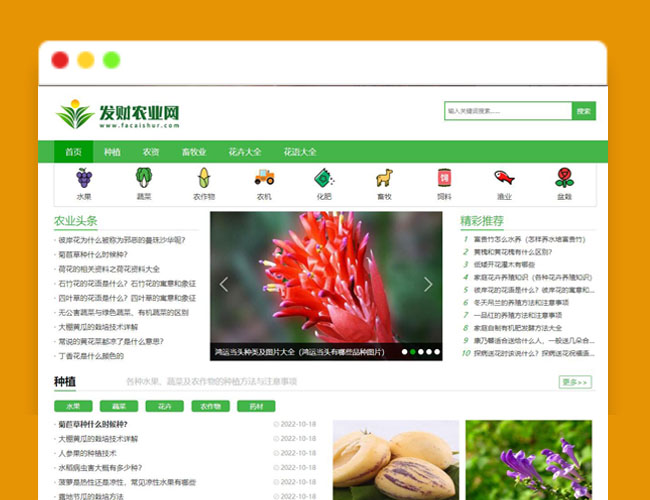Open article 大棚黄瓜的栽培技术详解 in 农业头条
This screenshot has height=500, width=650.
tap(98, 326)
